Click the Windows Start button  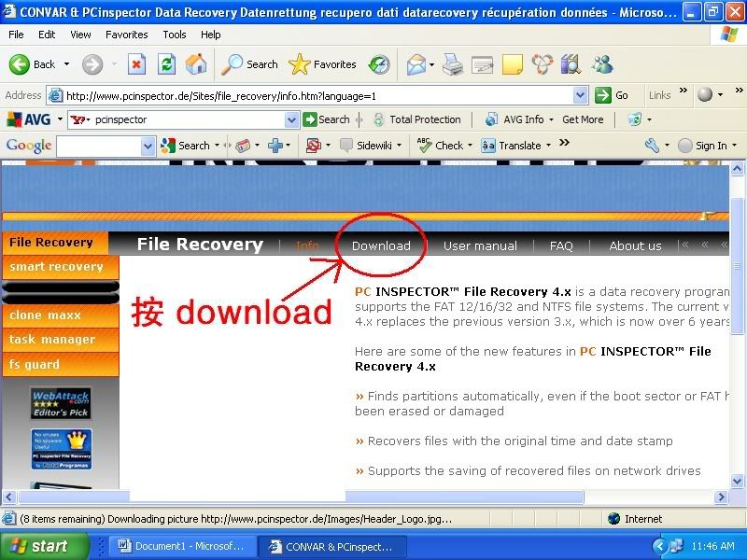[45, 546]
